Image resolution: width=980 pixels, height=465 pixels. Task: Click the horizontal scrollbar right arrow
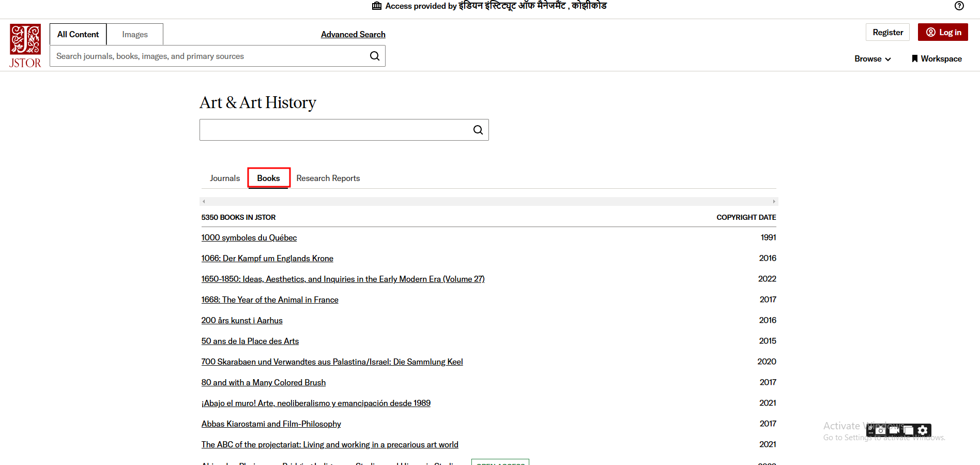774,201
